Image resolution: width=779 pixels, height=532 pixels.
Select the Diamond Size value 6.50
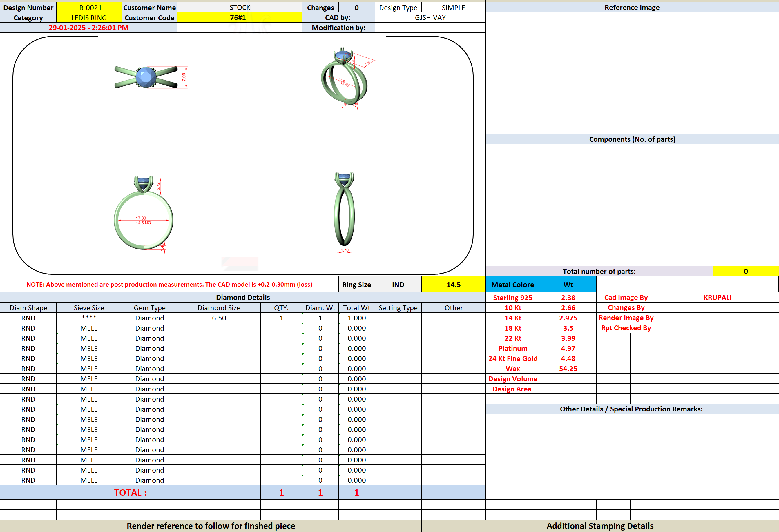[x=219, y=318]
